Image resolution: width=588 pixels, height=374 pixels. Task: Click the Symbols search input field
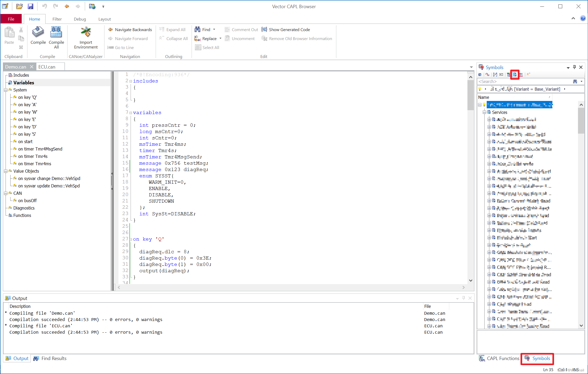point(522,82)
